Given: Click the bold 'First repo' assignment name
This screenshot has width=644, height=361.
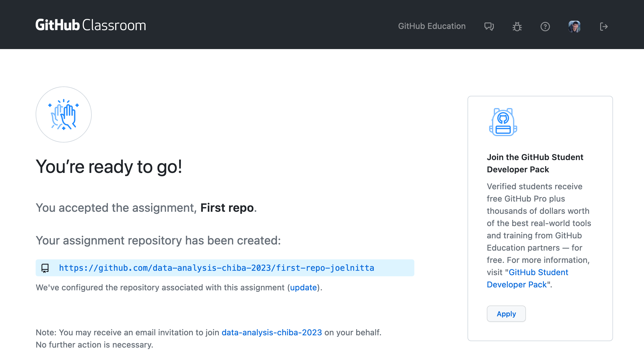Looking at the screenshot, I should click(227, 208).
